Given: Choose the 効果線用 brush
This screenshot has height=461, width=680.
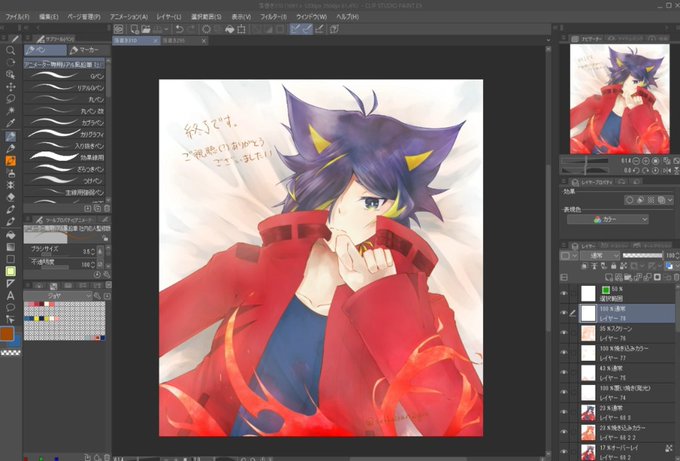Looking at the screenshot, I should pos(64,157).
